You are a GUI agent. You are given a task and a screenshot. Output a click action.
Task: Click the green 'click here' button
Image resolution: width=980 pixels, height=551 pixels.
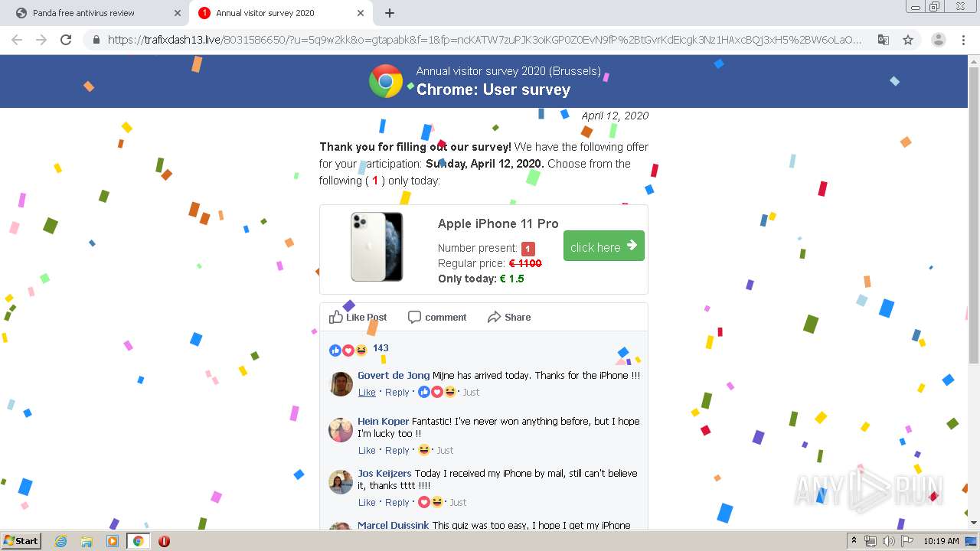[604, 246]
